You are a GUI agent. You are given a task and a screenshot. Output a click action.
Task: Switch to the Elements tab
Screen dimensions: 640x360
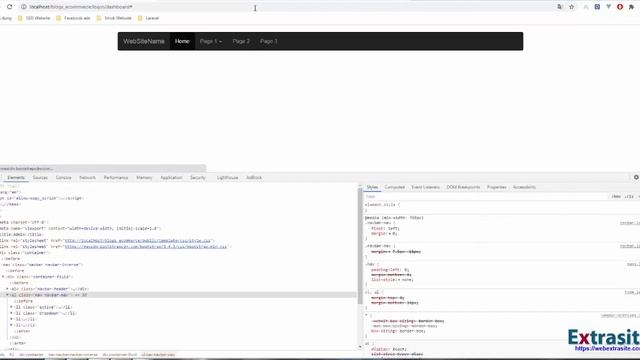coord(16,178)
